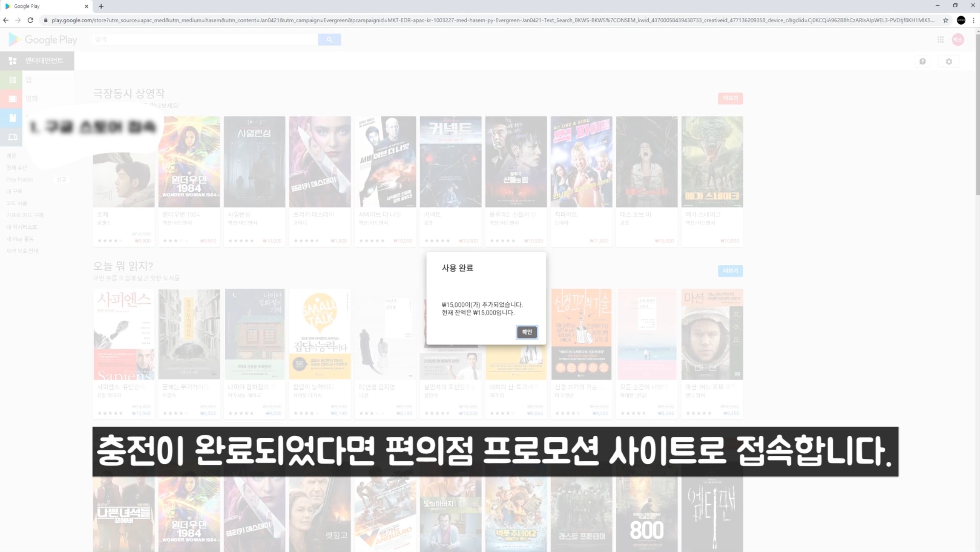The image size is (980, 552).
Task: Open the help question mark icon
Action: point(922,61)
